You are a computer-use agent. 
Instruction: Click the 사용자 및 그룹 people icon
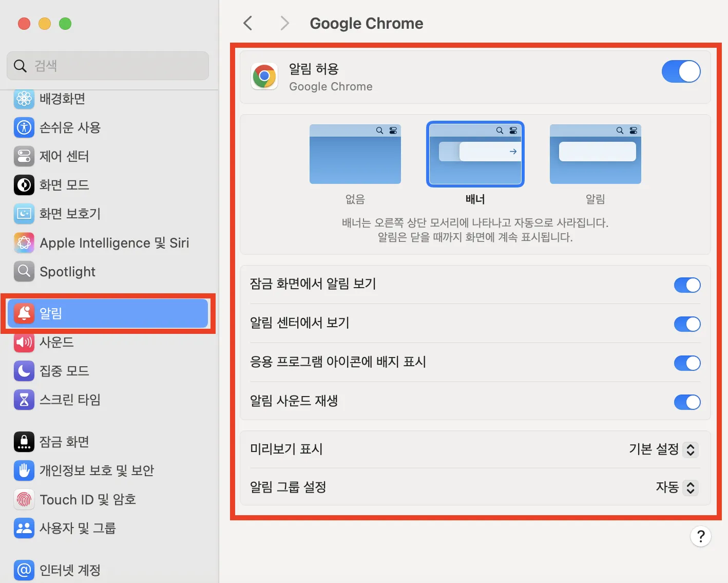pyautogui.click(x=24, y=528)
